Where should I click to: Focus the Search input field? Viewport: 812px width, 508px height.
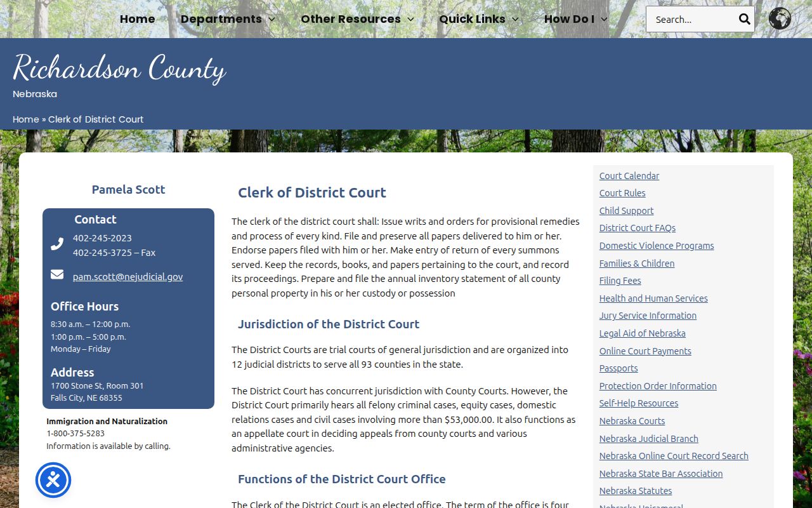(x=691, y=19)
